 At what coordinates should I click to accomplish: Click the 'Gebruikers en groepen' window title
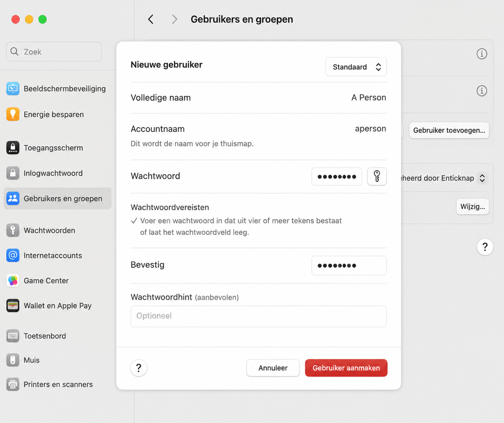[242, 19]
